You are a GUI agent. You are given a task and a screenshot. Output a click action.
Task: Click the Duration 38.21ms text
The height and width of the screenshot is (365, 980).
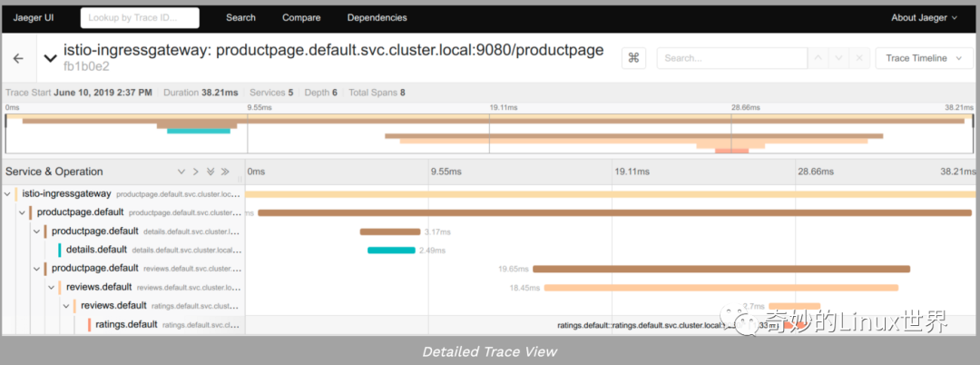[201, 93]
